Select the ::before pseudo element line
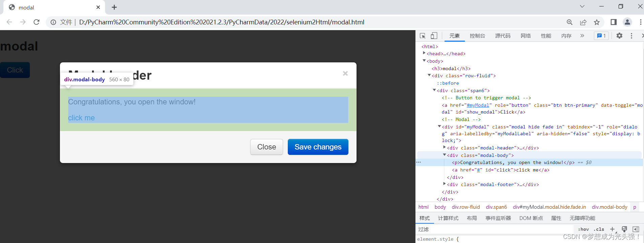 point(448,83)
